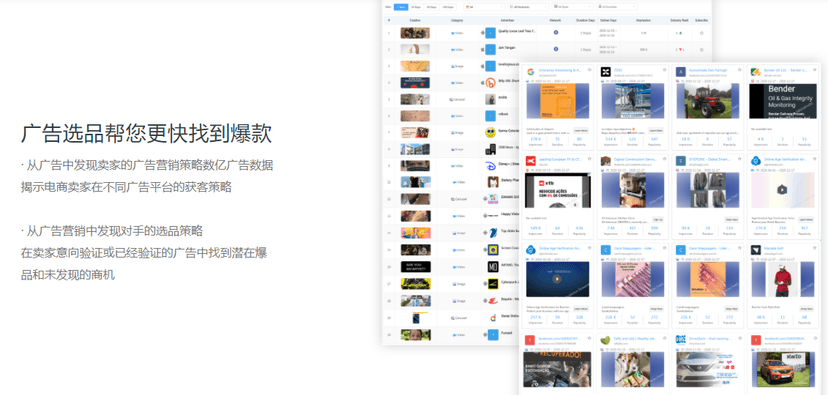Click the yellow emoji advertiser avatar

point(491,132)
